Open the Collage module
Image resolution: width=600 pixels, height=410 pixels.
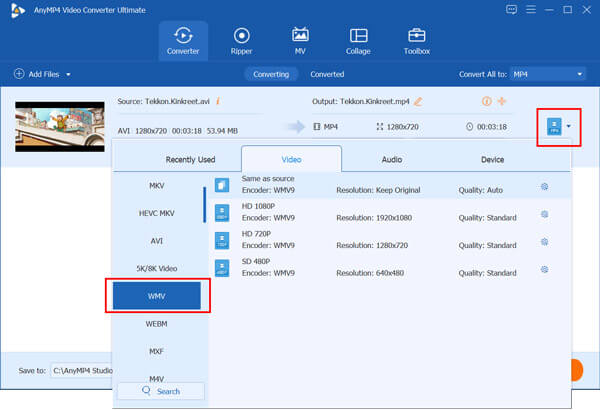click(x=358, y=41)
